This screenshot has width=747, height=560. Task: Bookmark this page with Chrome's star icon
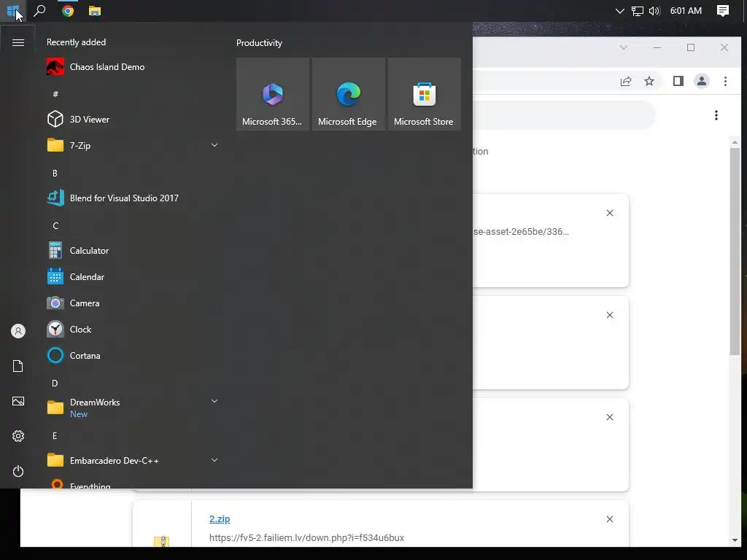[649, 82]
